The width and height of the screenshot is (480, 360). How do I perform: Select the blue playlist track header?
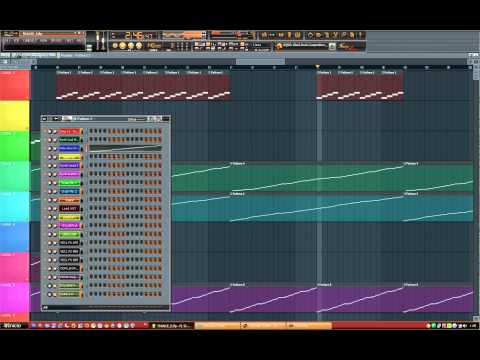point(15,237)
